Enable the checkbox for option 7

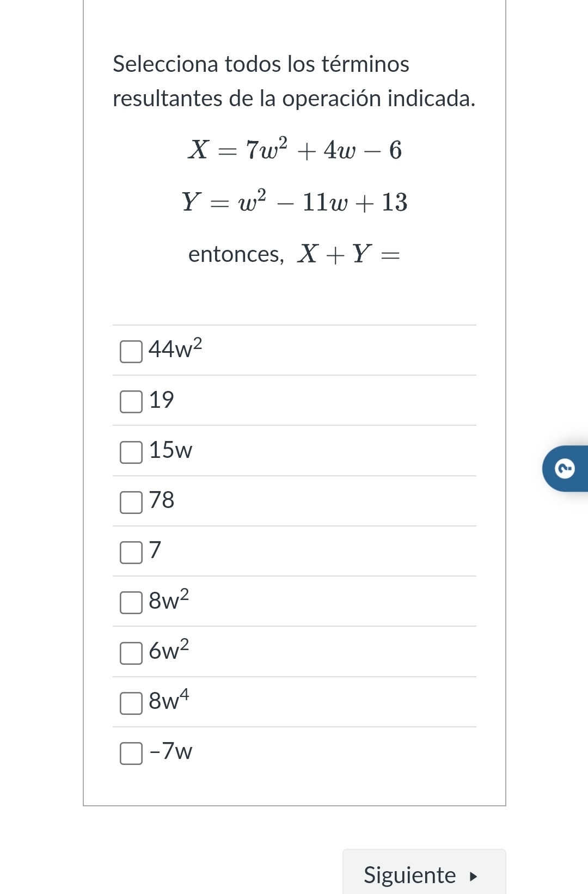click(x=131, y=552)
